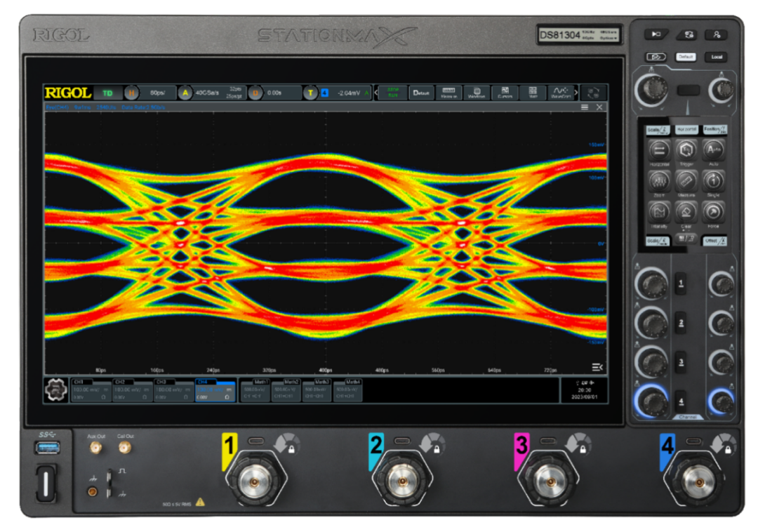
Task: Toggle the Scale fine adjust at top left
Action: 657,130
